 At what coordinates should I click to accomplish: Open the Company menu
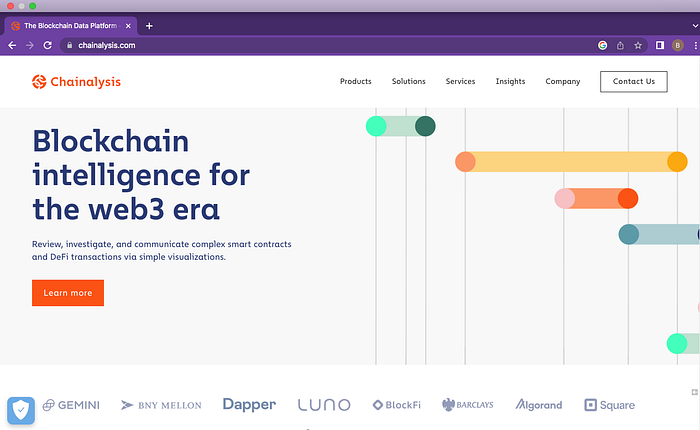coord(562,81)
